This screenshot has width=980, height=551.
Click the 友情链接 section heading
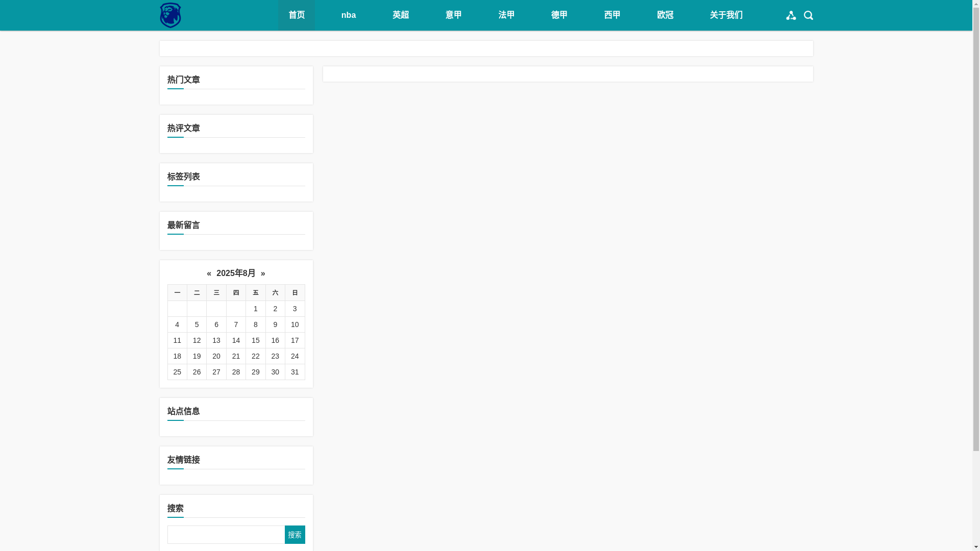184,460
